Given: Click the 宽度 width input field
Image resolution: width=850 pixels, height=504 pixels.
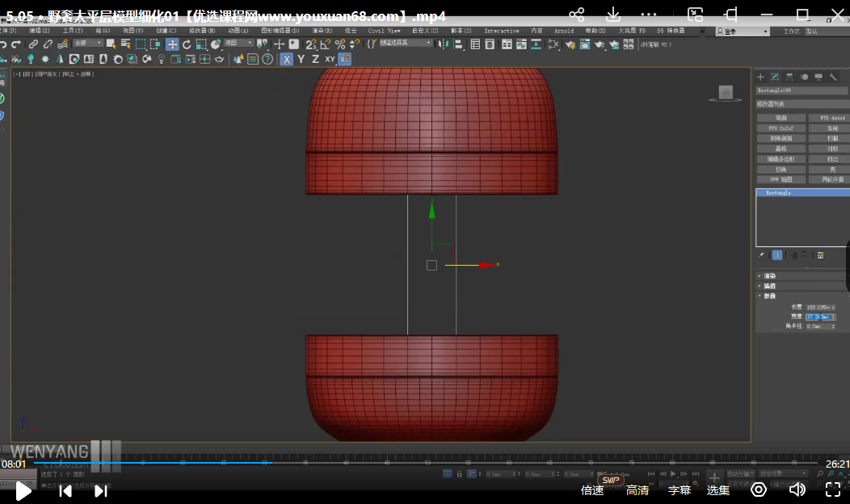Looking at the screenshot, I should pyautogui.click(x=818, y=317).
